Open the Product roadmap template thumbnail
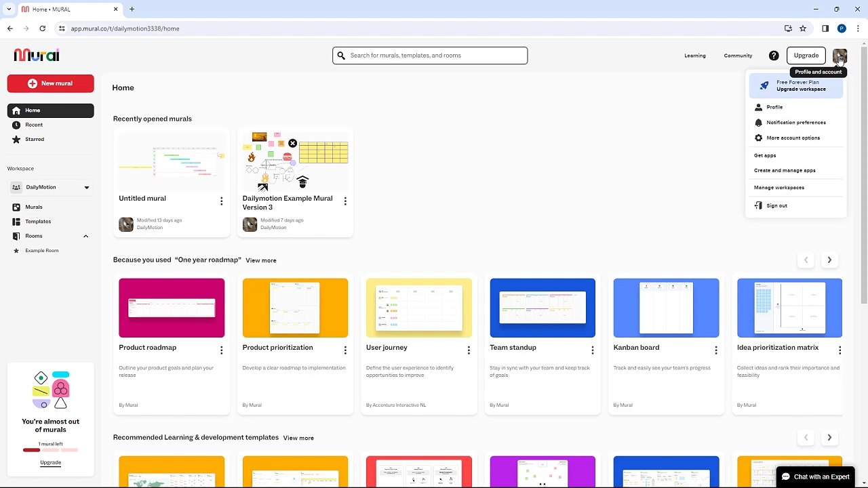Screen dimensions: 868x488 pos(172,308)
